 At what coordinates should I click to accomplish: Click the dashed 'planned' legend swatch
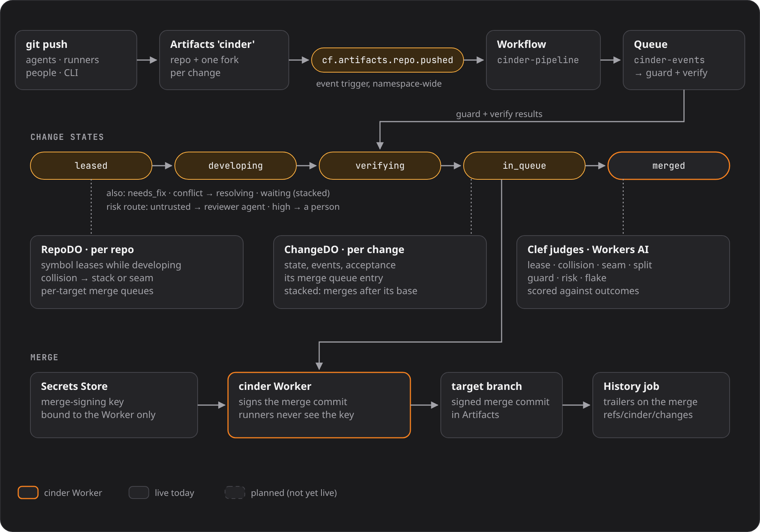tap(235, 492)
